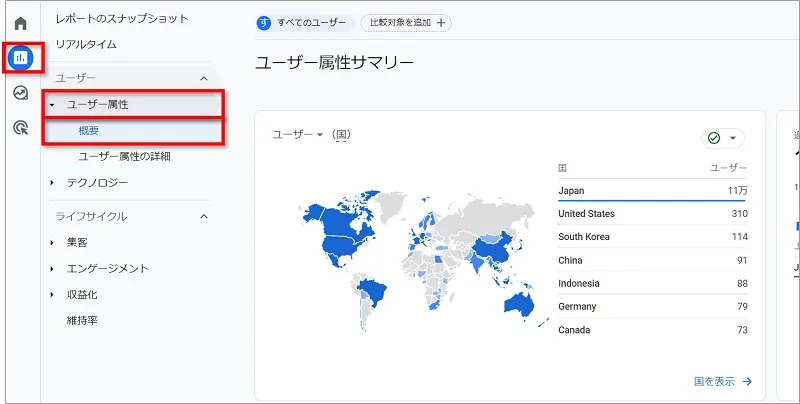Click すべてのユーザー chip
This screenshot has height=404, width=800.
(x=305, y=23)
